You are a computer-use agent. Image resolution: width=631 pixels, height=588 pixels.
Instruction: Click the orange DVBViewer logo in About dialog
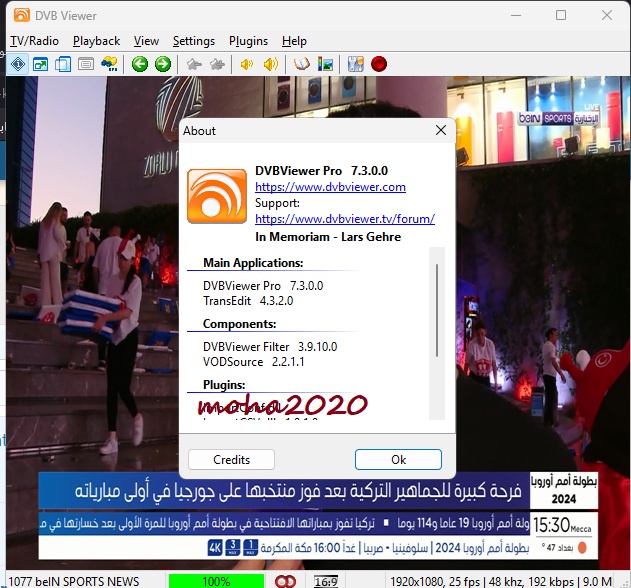217,196
